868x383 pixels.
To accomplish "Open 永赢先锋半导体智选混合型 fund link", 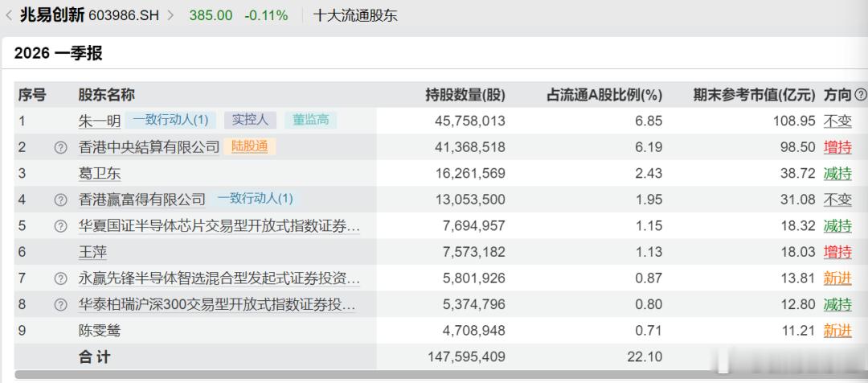I will pos(219,278).
